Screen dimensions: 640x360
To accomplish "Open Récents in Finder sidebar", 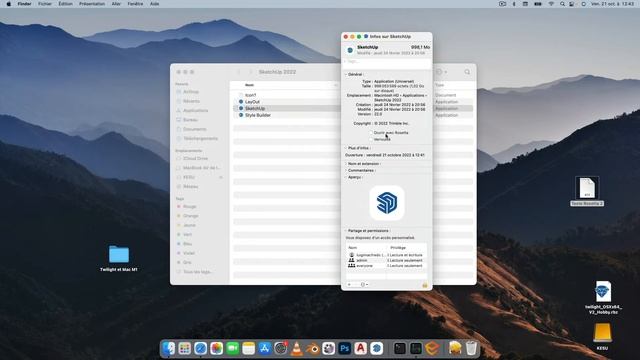I will point(191,101).
